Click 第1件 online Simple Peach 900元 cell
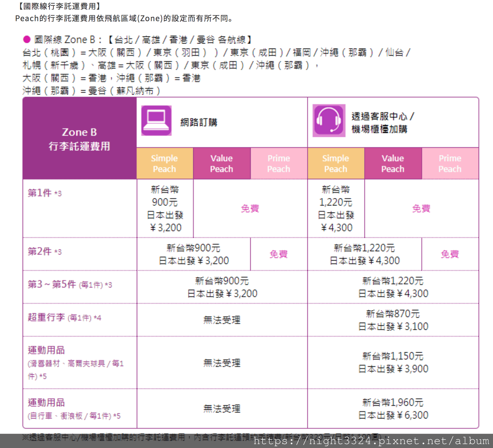 165,208
